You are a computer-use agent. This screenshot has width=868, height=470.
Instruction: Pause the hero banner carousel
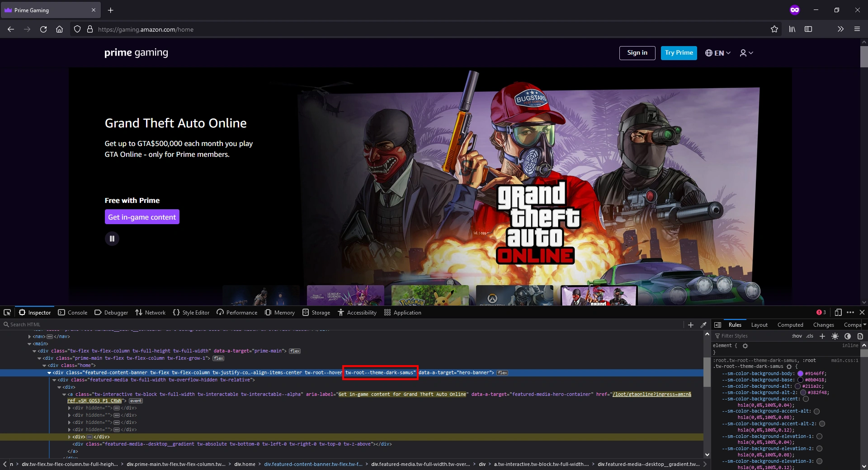tap(112, 239)
